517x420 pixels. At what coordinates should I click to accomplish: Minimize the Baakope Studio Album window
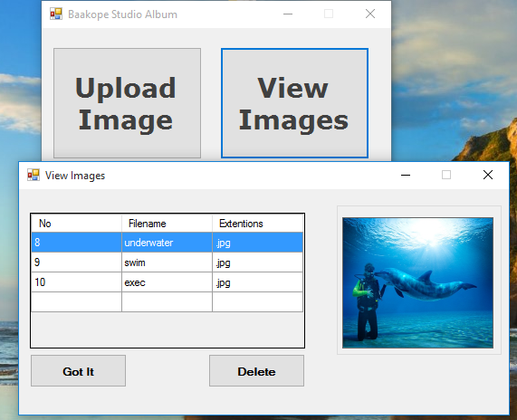coord(288,14)
